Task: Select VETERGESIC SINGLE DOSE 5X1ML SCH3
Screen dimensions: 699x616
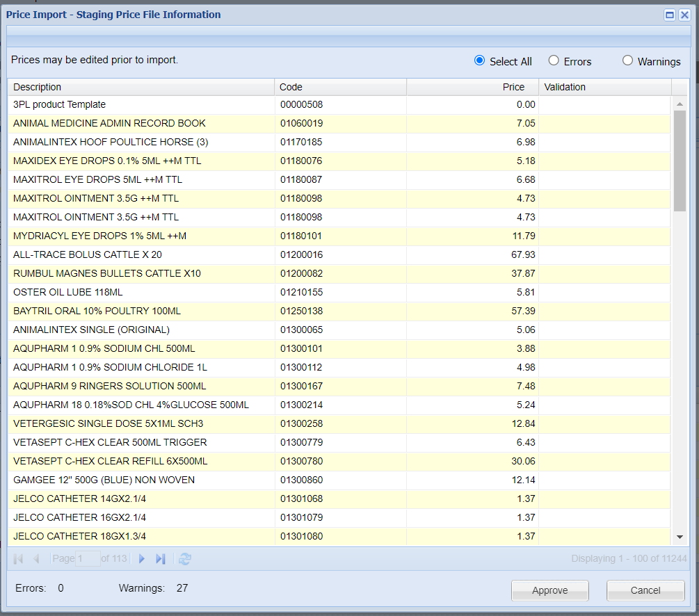Action: [339, 423]
